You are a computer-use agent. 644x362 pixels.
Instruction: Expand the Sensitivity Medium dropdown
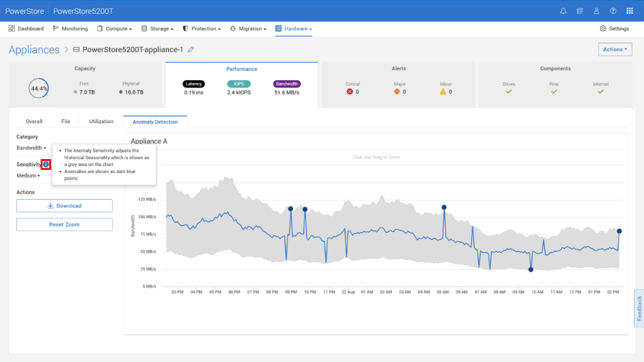pos(29,176)
